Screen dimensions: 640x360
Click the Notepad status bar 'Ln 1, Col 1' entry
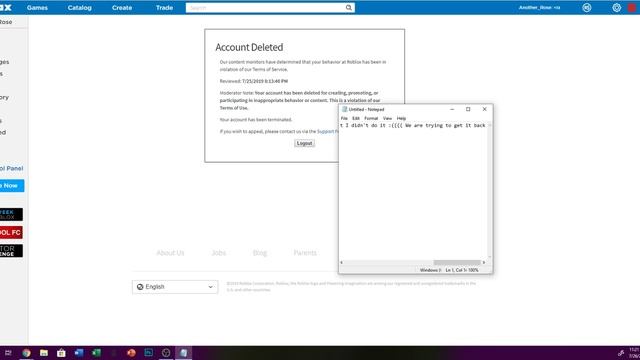click(x=455, y=270)
